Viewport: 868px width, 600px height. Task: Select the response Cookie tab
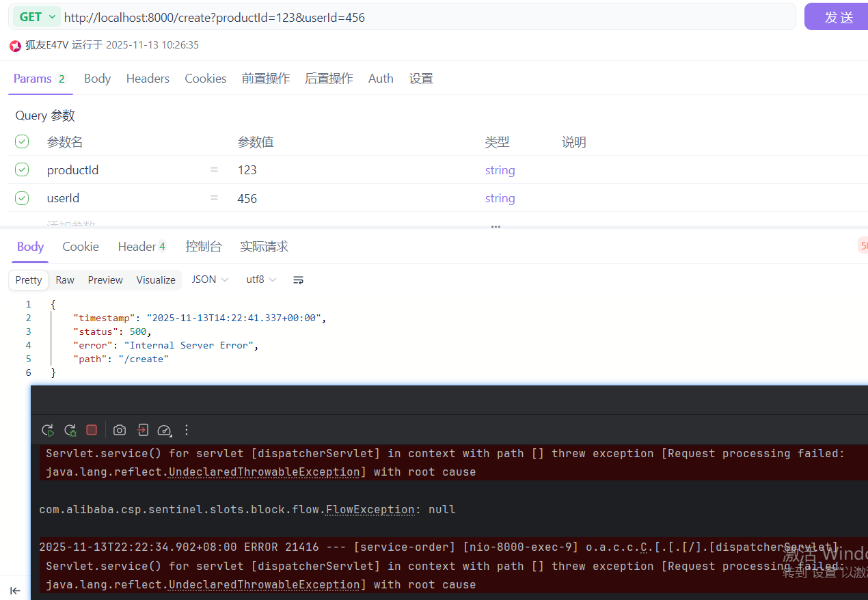[81, 247]
